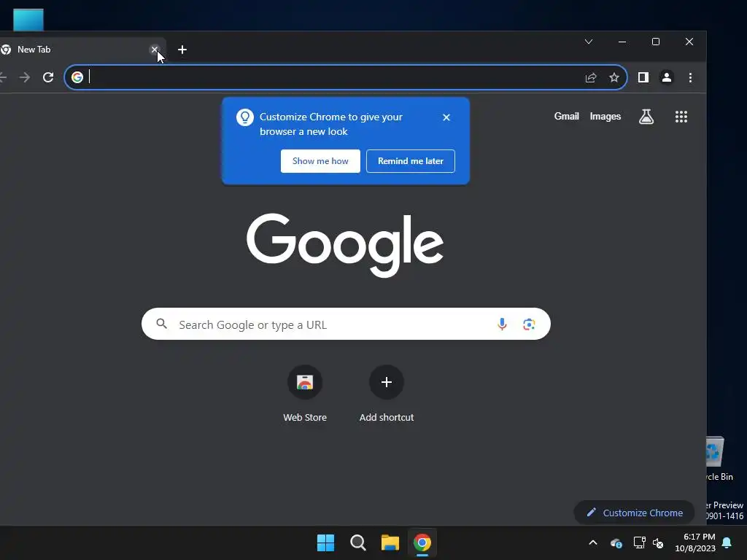Open Windows Start menu
This screenshot has height=560, width=747.
click(x=326, y=542)
